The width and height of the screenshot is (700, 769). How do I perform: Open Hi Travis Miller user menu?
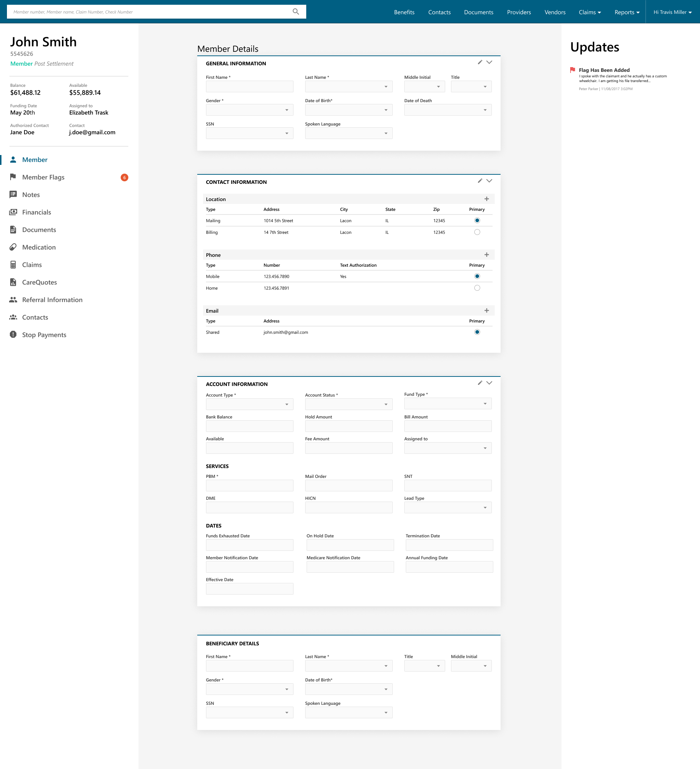[x=673, y=12]
